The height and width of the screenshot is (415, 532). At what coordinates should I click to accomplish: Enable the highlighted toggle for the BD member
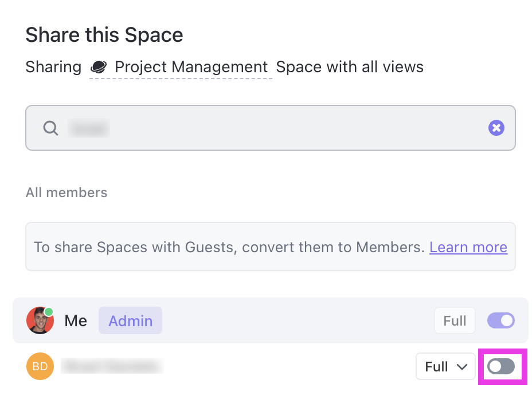tap(502, 366)
